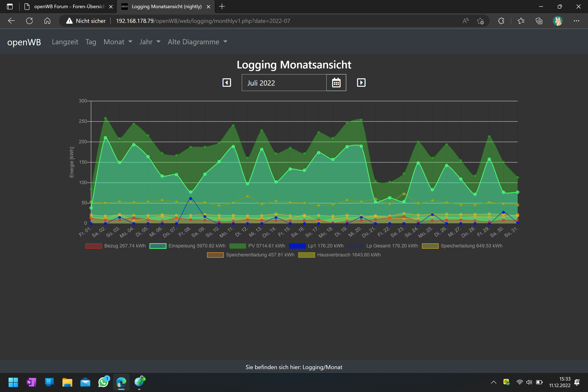Screen dimensions: 588x392
Task: Open the Langzeit navigation item
Action: point(65,42)
